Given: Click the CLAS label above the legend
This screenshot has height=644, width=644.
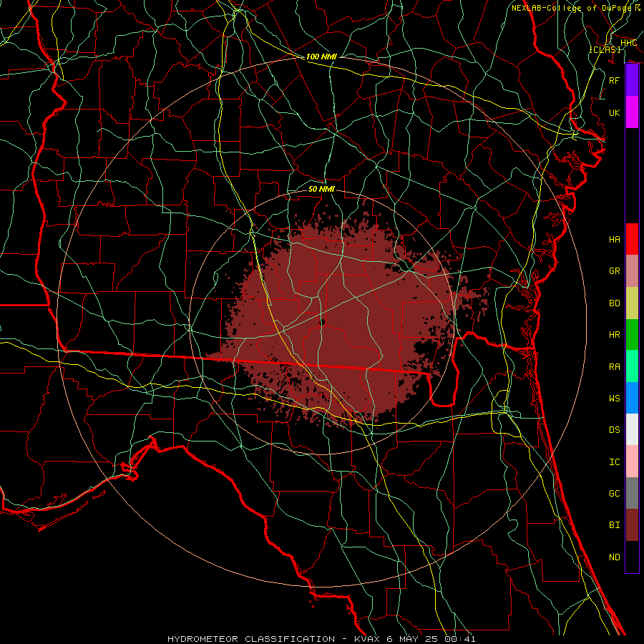Looking at the screenshot, I should pos(605,49).
